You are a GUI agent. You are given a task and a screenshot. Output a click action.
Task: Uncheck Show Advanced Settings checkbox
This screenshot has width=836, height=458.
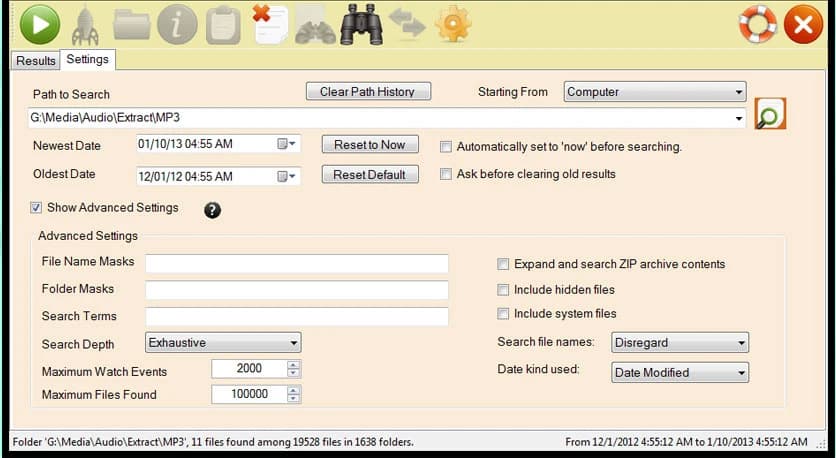(36, 208)
